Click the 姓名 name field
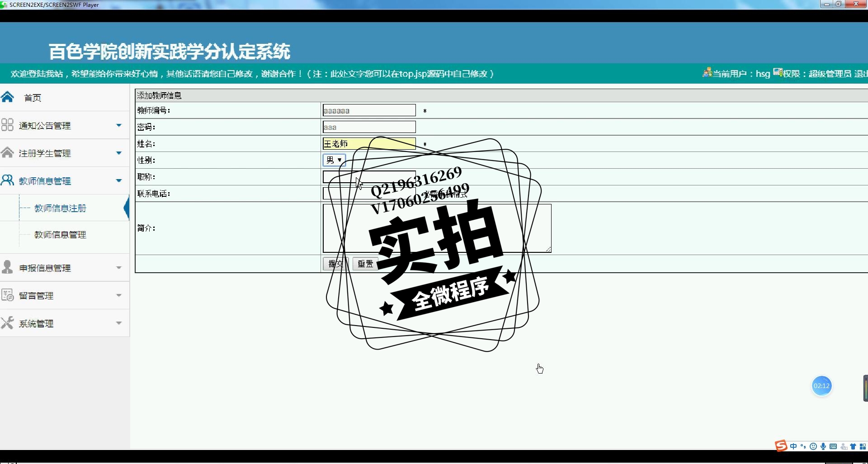Image resolution: width=868 pixels, height=464 pixels. 369,144
